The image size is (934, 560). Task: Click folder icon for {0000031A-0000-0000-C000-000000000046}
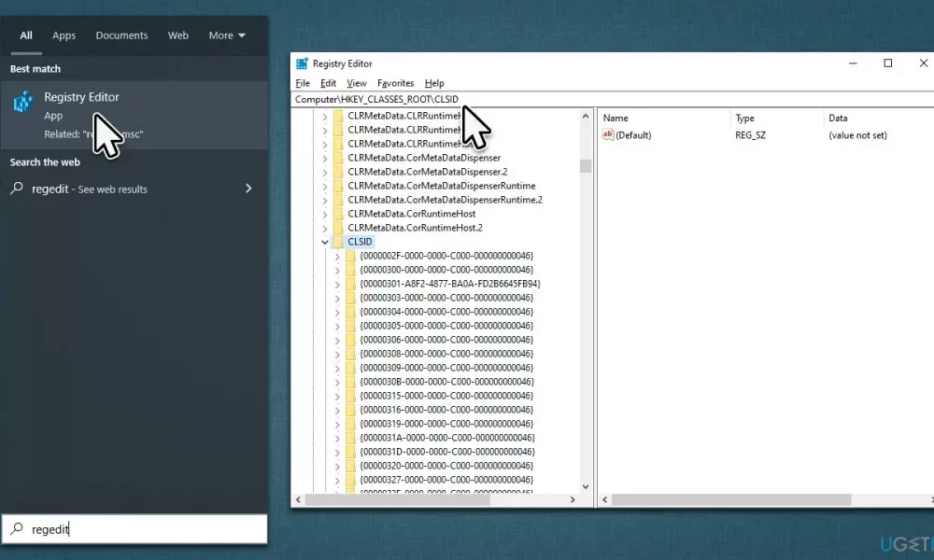[350, 438]
